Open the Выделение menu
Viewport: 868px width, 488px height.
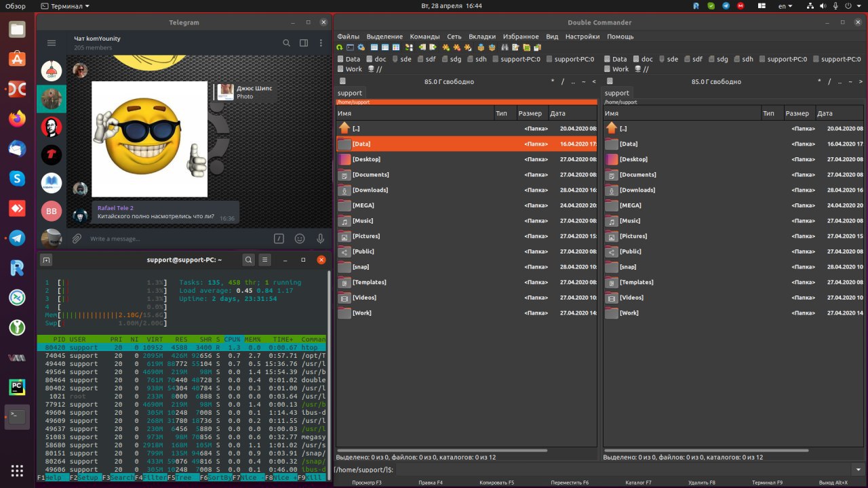(x=384, y=37)
